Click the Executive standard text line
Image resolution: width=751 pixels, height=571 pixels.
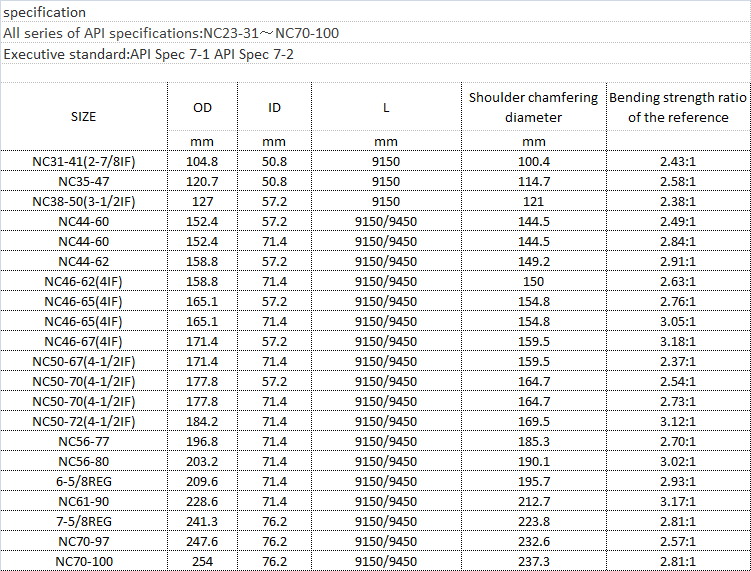148,54
